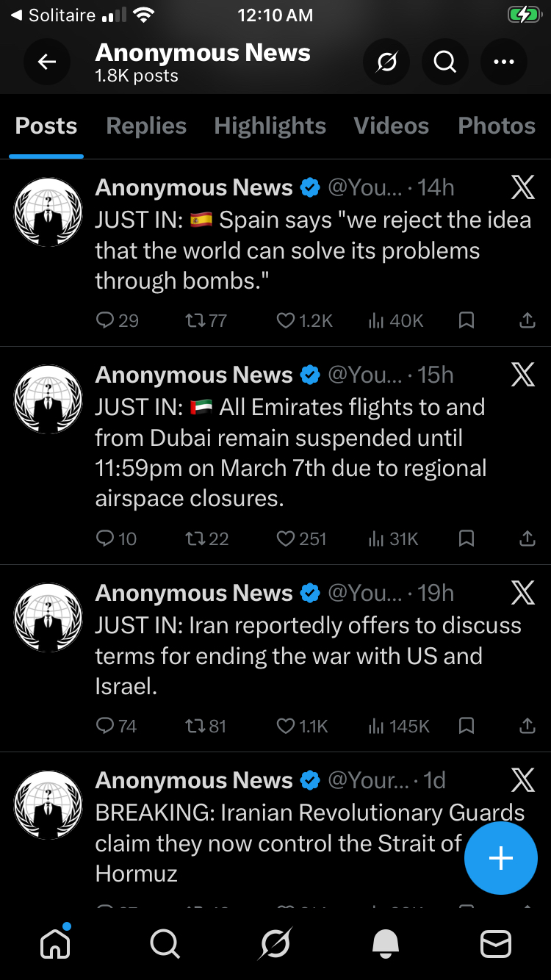Viewport: 551px width, 980px height.
Task: Select the Videos tab
Action: click(391, 126)
